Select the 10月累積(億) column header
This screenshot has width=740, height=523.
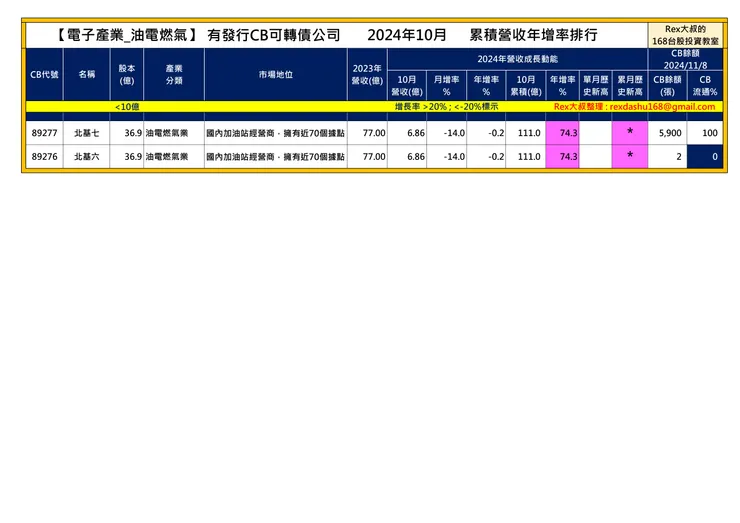[526, 86]
